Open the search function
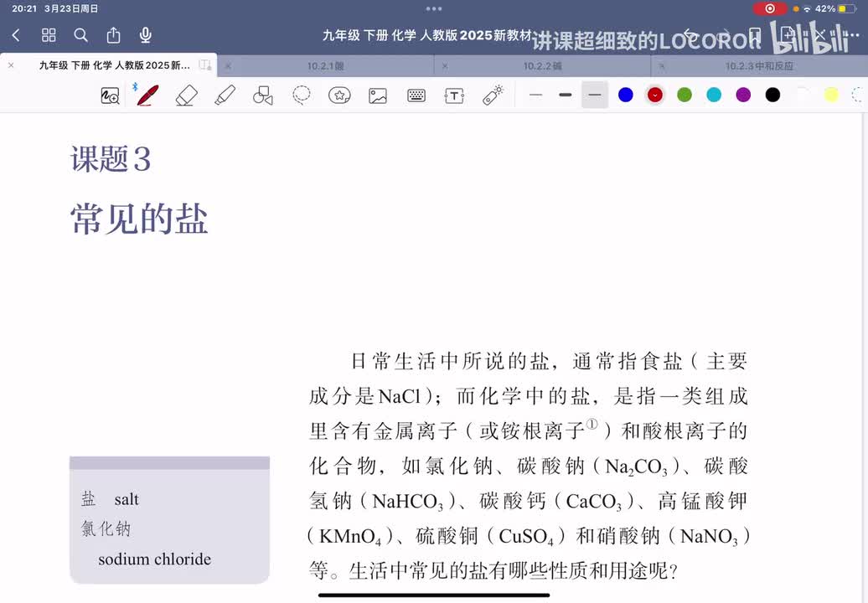Screen dimensions: 868x603 [x=80, y=35]
